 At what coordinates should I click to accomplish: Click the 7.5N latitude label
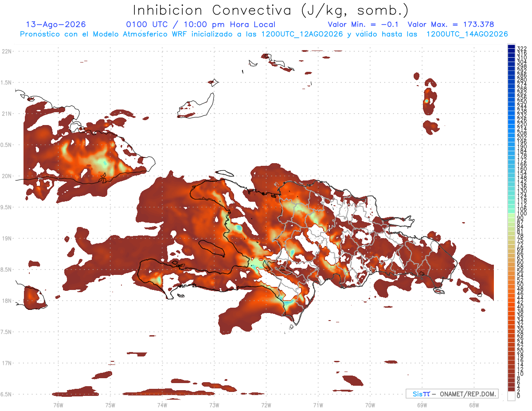7,332
